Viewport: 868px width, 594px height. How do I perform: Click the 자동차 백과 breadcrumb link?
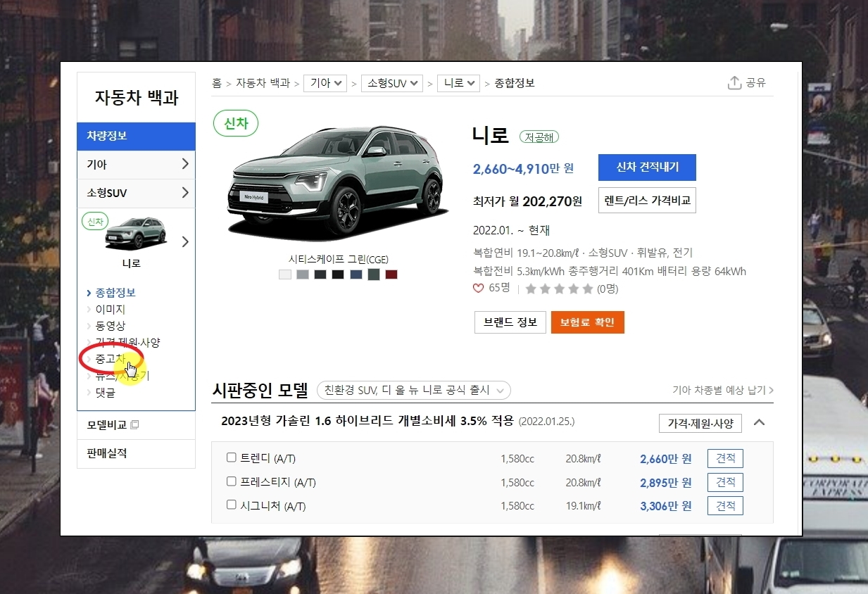point(263,83)
